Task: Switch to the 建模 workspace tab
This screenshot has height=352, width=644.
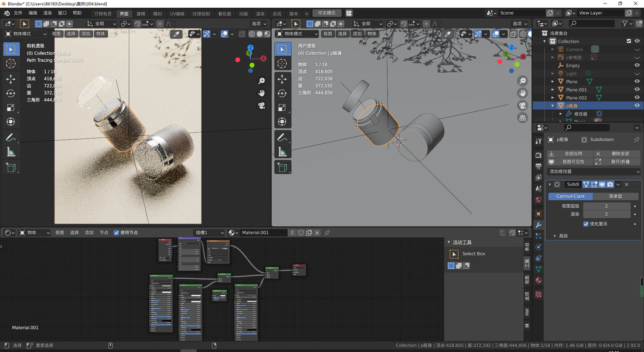Action: tap(141, 14)
